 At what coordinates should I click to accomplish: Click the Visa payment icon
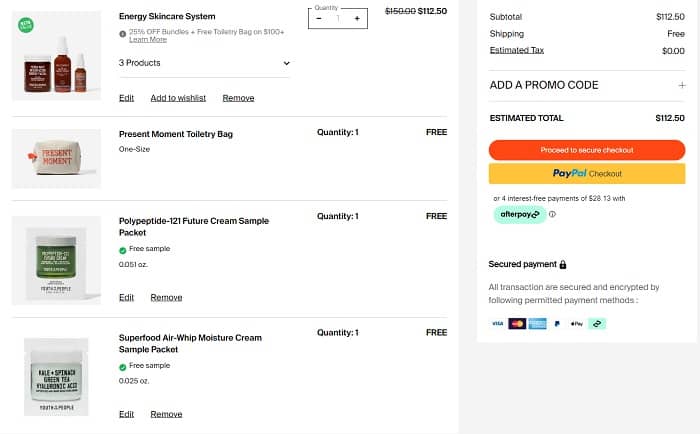[x=497, y=324]
